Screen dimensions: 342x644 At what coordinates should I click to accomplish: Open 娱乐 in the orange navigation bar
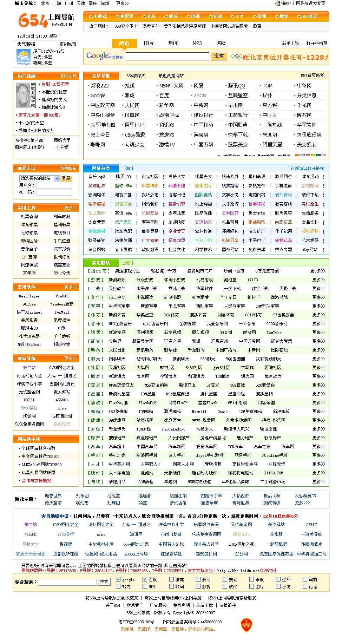[171, 17]
